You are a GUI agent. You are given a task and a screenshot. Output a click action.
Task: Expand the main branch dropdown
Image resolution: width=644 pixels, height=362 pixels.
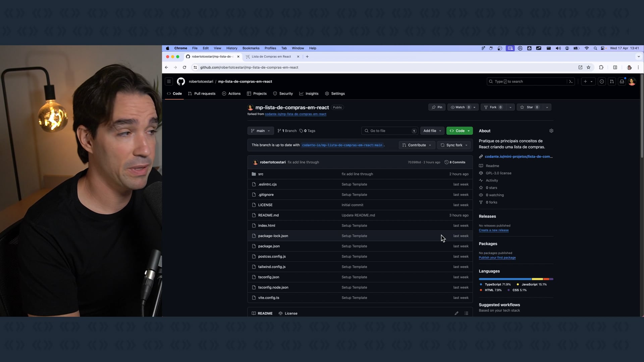click(x=260, y=131)
